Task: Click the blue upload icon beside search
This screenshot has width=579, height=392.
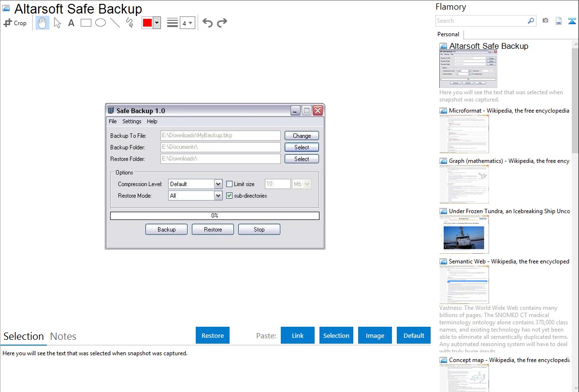Action: [x=572, y=21]
